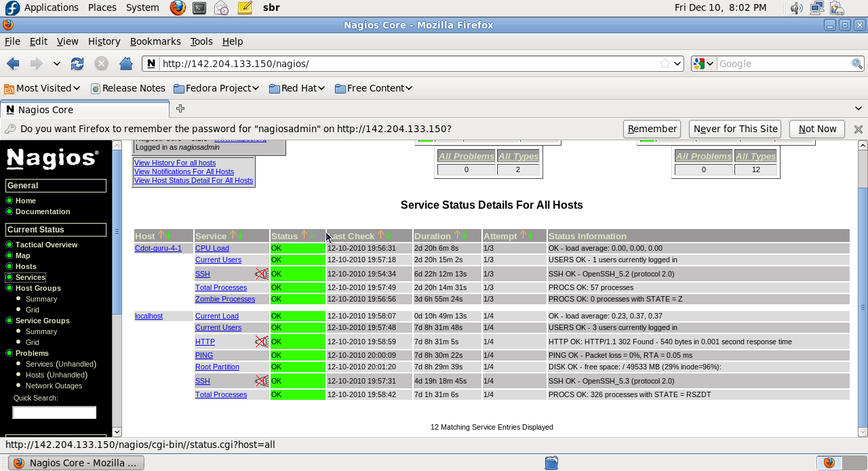Sort Last Check column descending green arrow
Viewport: 868px width, 471px height.
389,234
